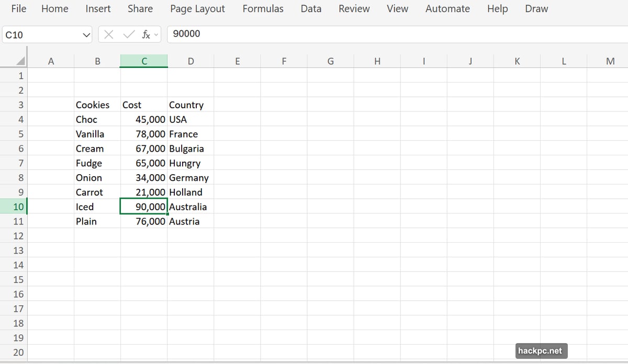Switch to the Formulas tab
Viewport: 628px width, 364px height.
coord(263,8)
